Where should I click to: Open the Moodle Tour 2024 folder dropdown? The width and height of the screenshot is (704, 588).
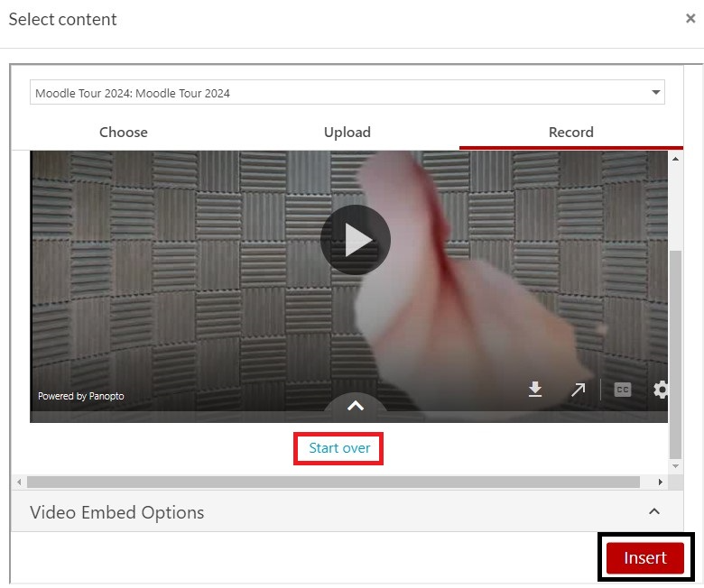347,92
